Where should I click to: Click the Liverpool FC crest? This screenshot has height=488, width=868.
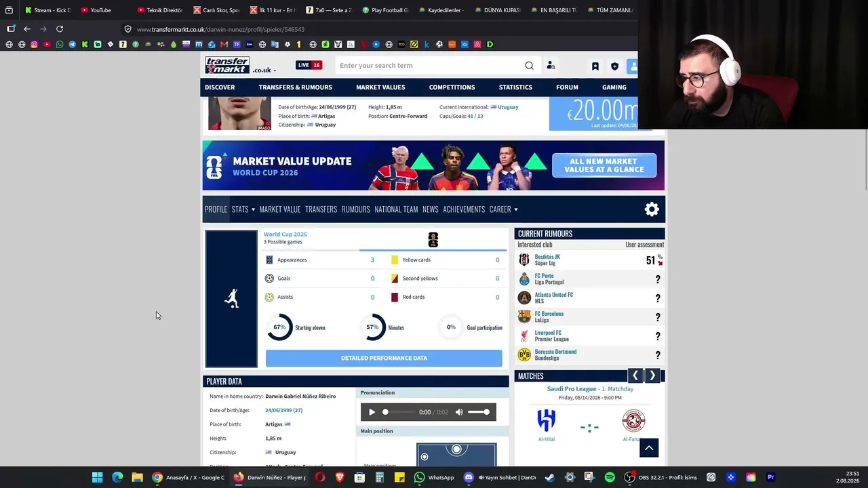[524, 336]
